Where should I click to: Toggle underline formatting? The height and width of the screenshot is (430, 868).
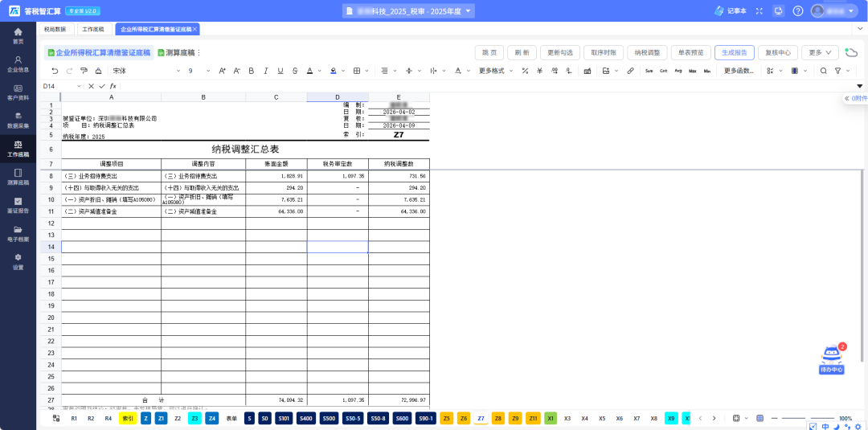coord(280,71)
